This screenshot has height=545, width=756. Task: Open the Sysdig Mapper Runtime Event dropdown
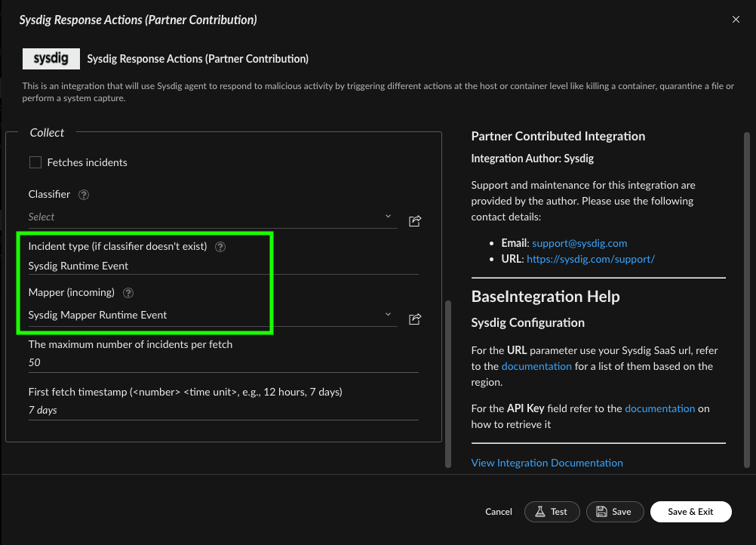(213, 315)
